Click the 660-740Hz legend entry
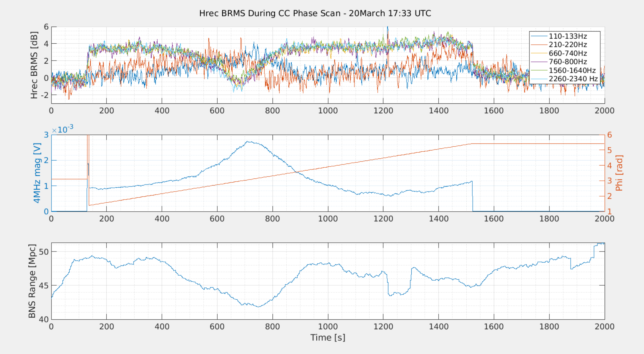The width and height of the screenshot is (644, 354). [x=568, y=53]
